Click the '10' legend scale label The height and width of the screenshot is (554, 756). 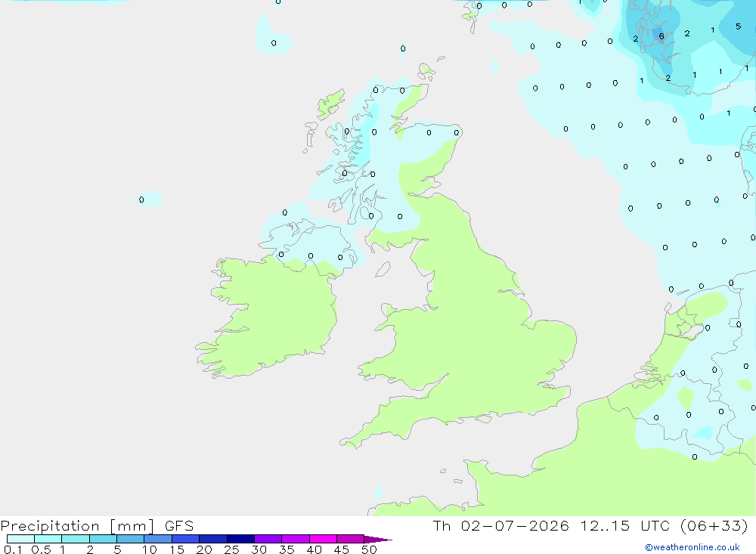click(x=149, y=549)
